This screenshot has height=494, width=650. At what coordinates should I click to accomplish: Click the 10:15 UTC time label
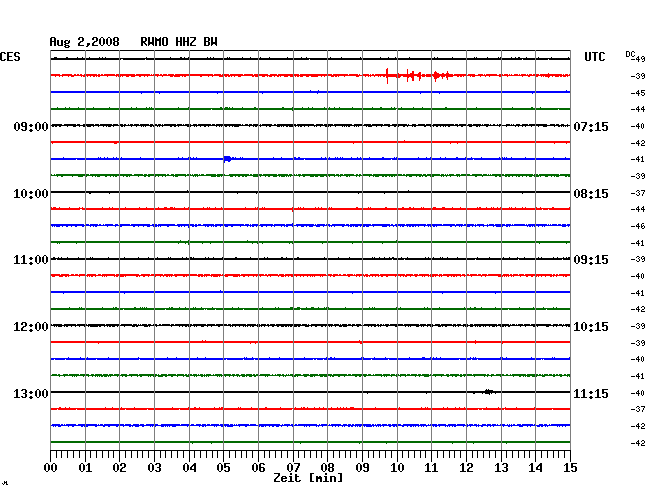[591, 327]
